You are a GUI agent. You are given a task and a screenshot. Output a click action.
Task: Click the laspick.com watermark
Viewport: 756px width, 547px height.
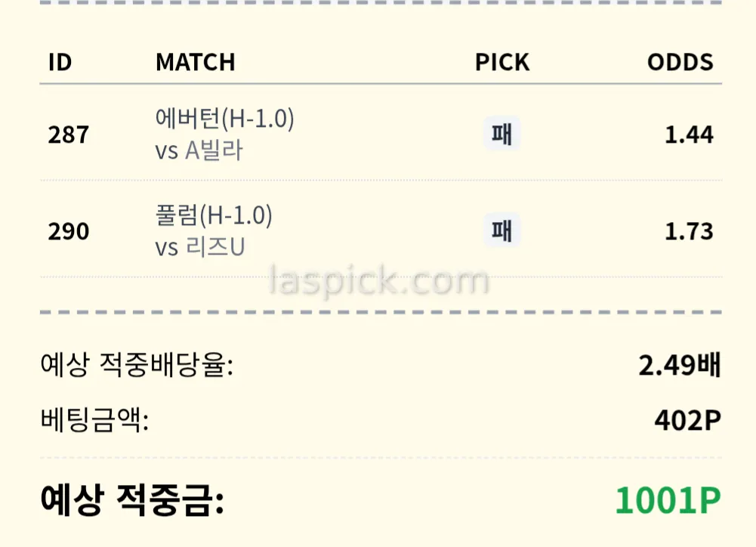(x=379, y=282)
